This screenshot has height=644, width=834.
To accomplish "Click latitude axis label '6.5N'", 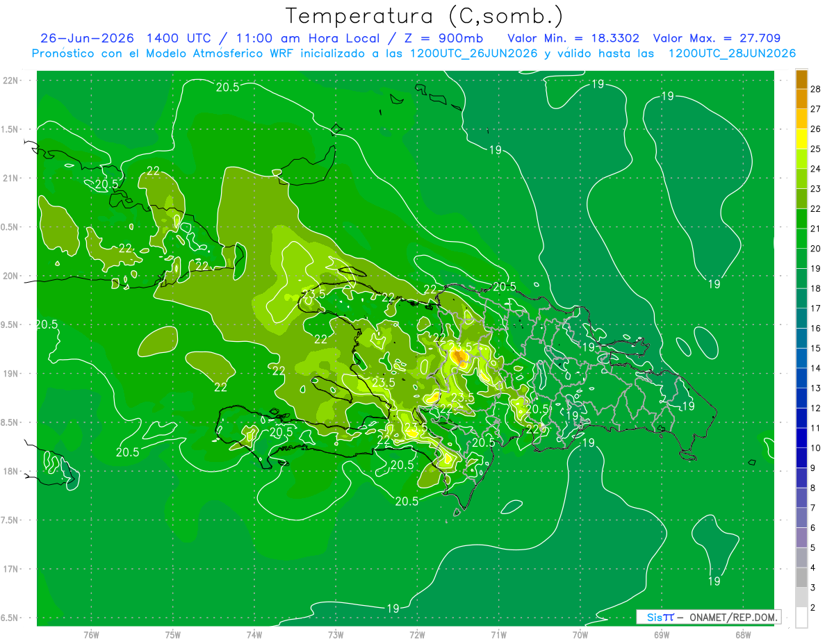I will pos(10,618).
